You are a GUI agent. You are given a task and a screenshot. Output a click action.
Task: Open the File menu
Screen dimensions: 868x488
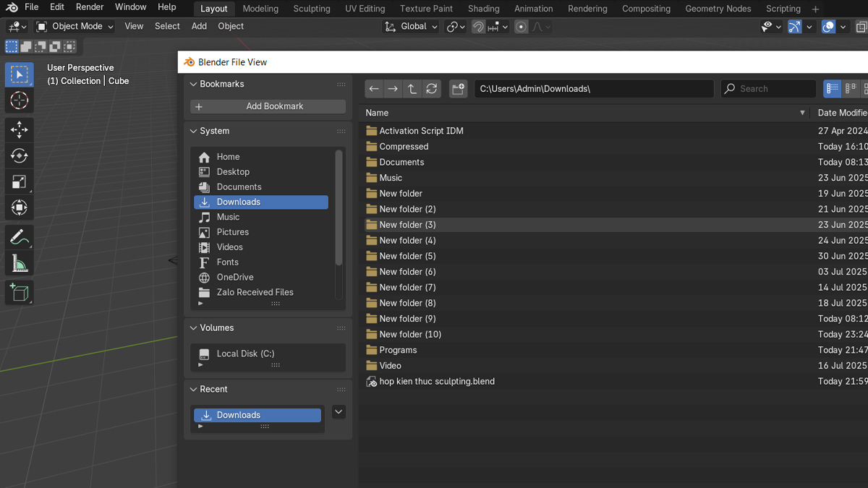32,7
